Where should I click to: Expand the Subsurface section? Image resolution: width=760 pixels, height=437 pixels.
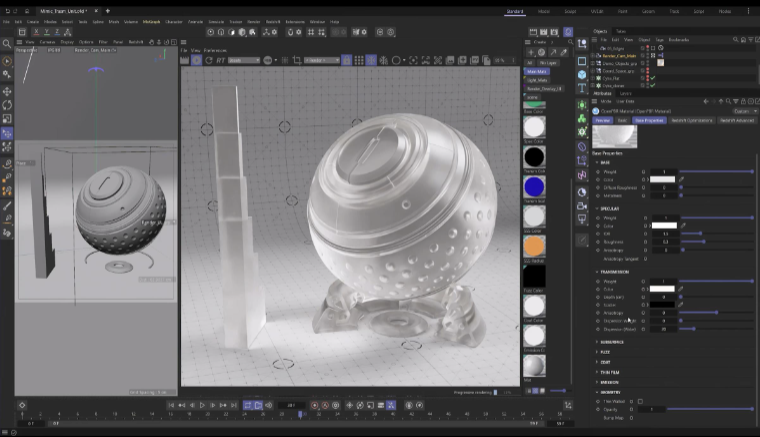point(610,341)
